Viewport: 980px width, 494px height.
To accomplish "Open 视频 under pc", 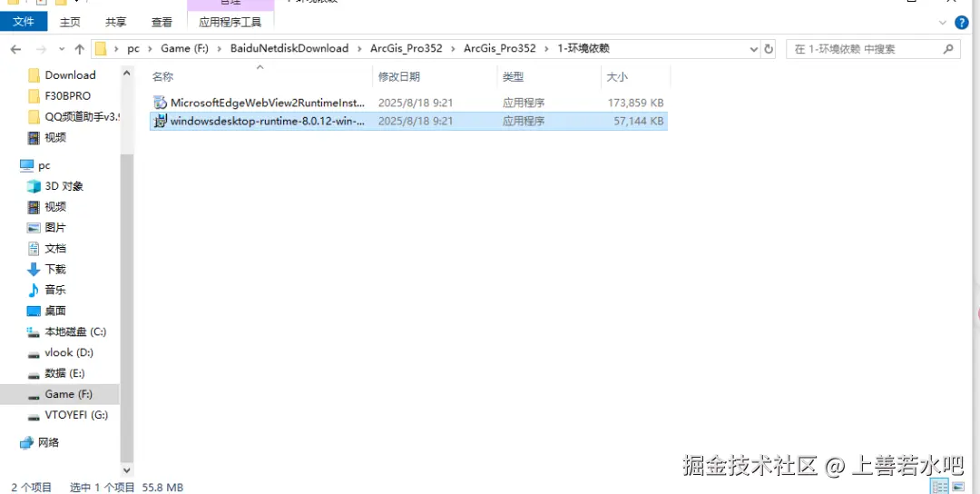I will click(55, 207).
